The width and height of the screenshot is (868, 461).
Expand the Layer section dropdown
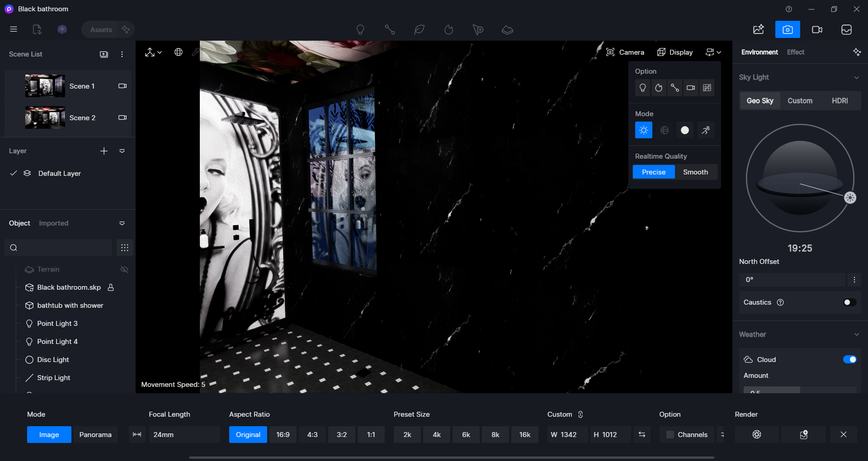(x=122, y=151)
